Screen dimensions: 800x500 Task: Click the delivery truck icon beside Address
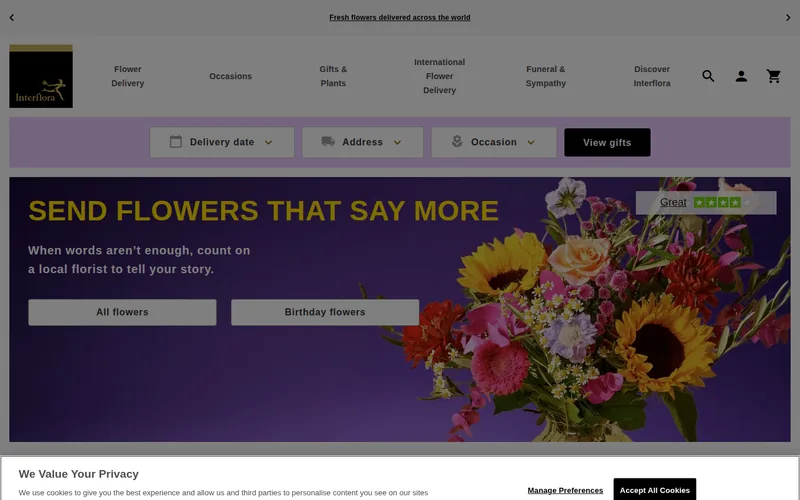pyautogui.click(x=328, y=141)
